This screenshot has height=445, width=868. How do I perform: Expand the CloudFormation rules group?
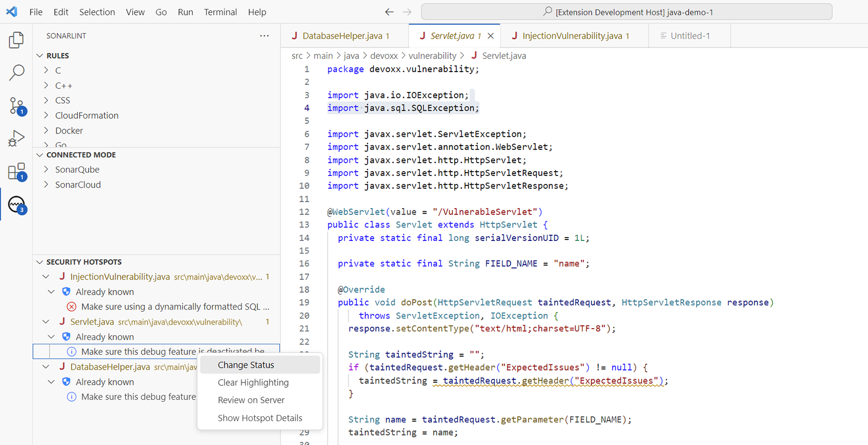(x=46, y=115)
